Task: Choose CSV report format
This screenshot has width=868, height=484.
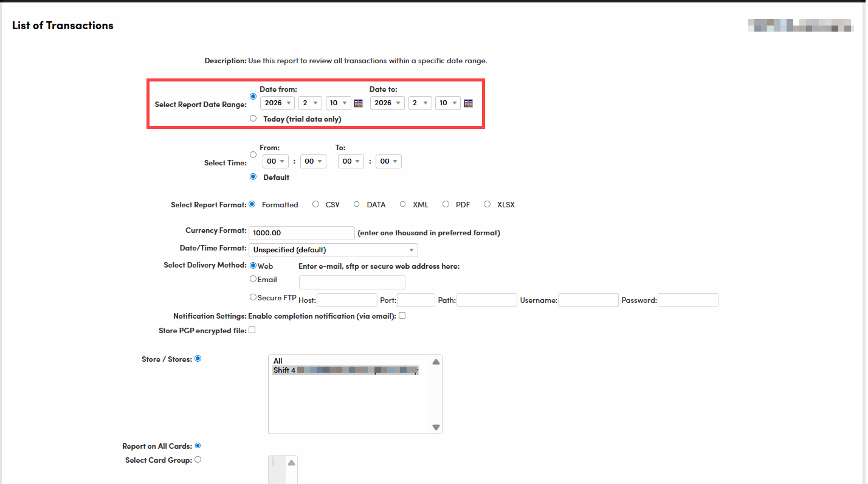Action: (315, 204)
